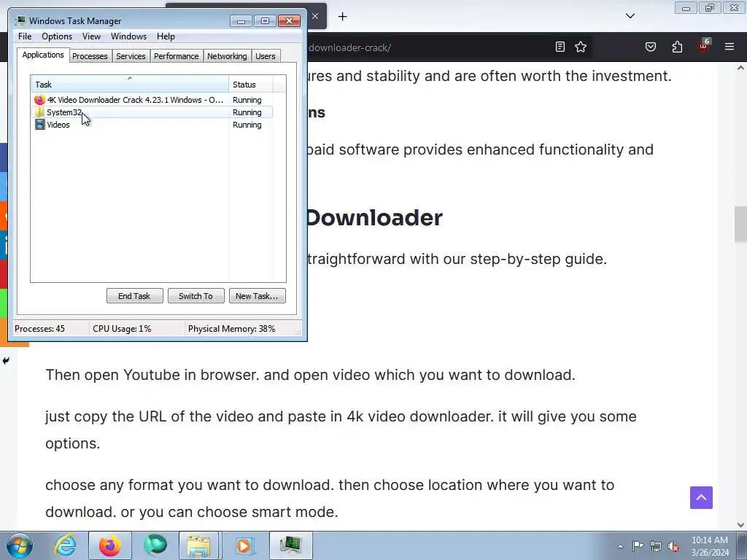The height and width of the screenshot is (560, 747).
Task: Open the green-blue browser taskbar icon
Action: point(155,545)
